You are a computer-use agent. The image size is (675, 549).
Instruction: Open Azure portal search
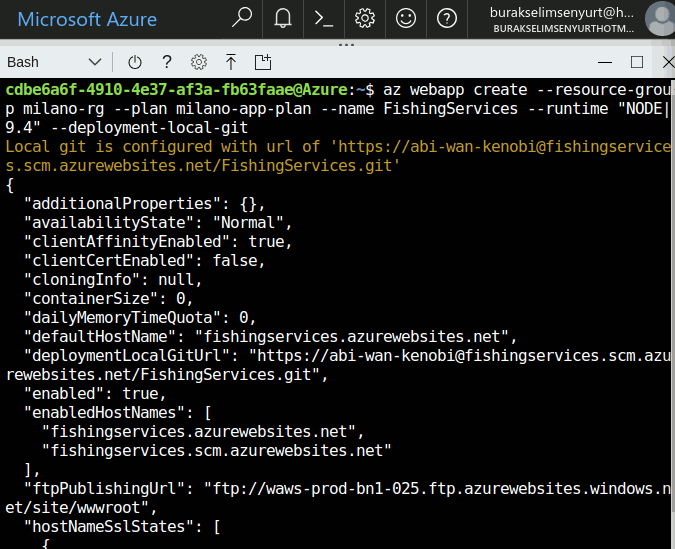pyautogui.click(x=242, y=18)
